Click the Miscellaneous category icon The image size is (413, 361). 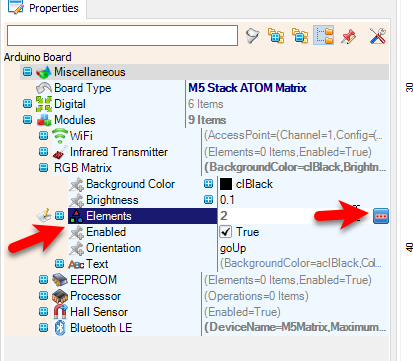tap(44, 72)
